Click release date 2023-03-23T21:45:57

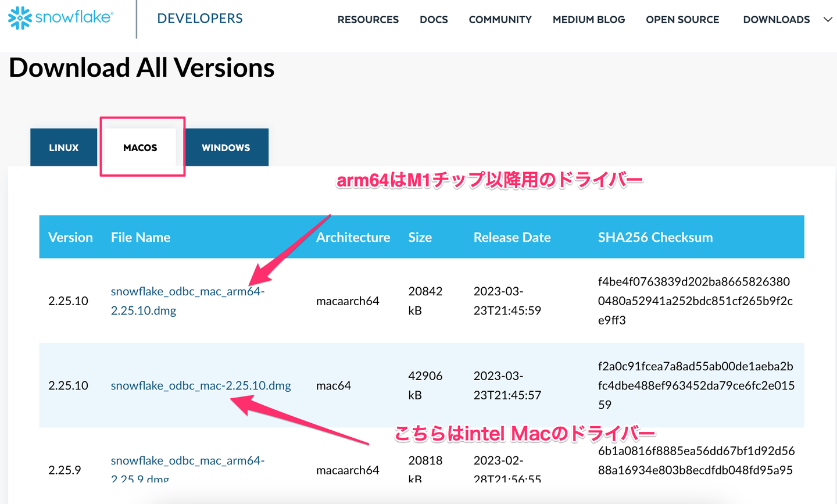pos(507,385)
